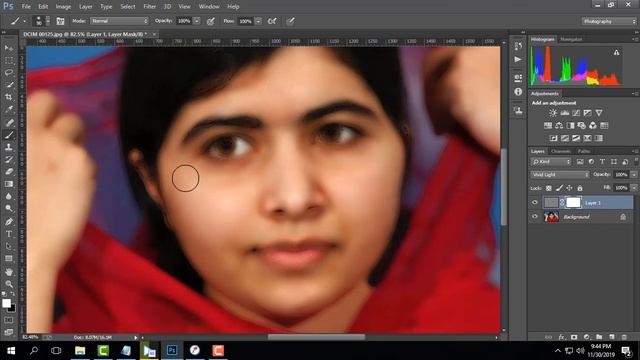Click the foreground color swatch
Screen dimensions: 640x360
[x=6, y=303]
